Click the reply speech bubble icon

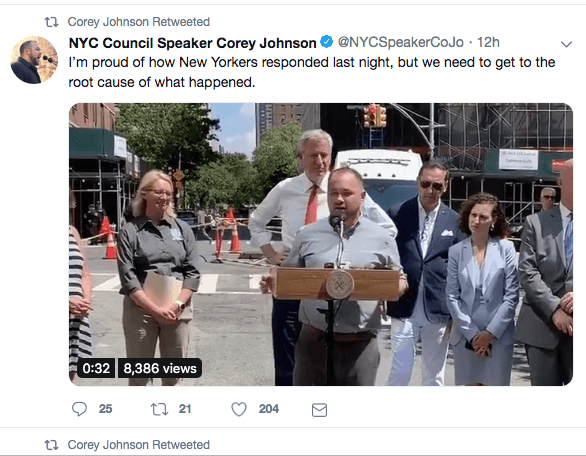click(79, 409)
